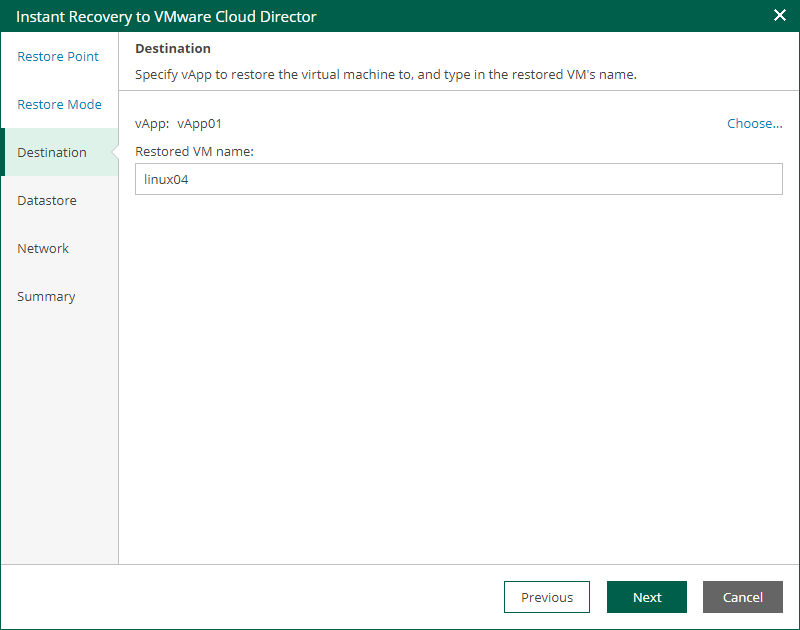Open the Network step
800x630 pixels.
(x=43, y=248)
